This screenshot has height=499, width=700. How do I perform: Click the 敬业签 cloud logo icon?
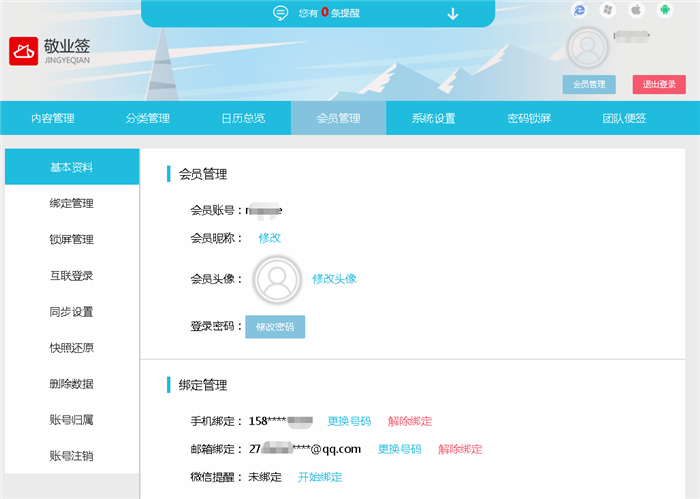24,51
